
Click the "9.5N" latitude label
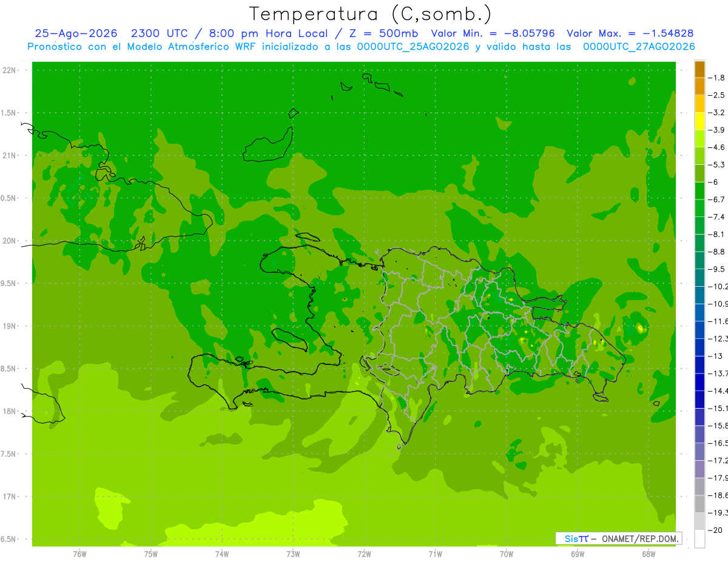(8, 284)
